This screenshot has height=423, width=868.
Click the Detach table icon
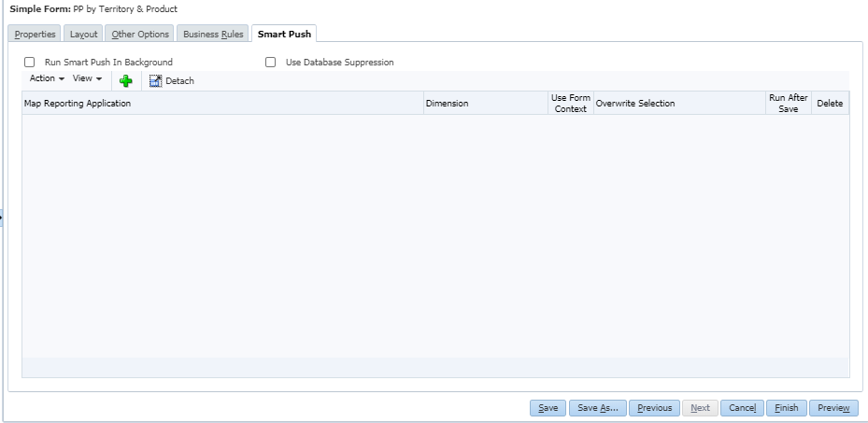click(156, 81)
